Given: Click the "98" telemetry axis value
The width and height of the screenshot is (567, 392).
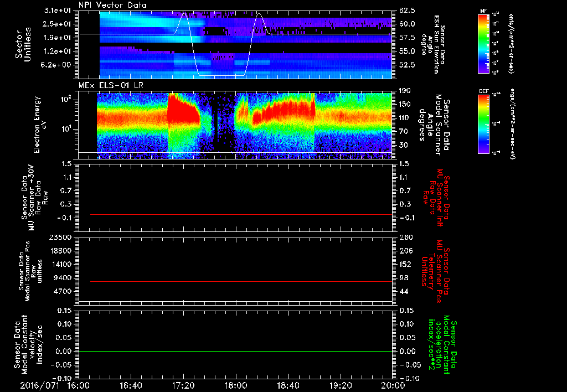Looking at the screenshot, I should coord(404,278).
